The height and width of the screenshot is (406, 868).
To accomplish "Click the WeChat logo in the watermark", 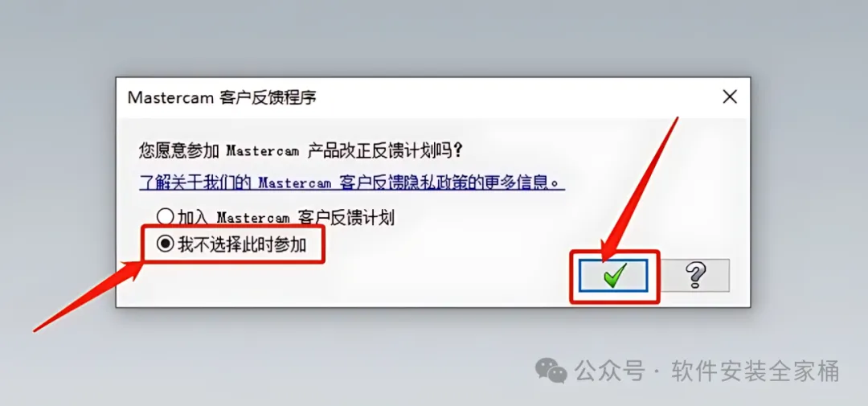I will click(551, 371).
